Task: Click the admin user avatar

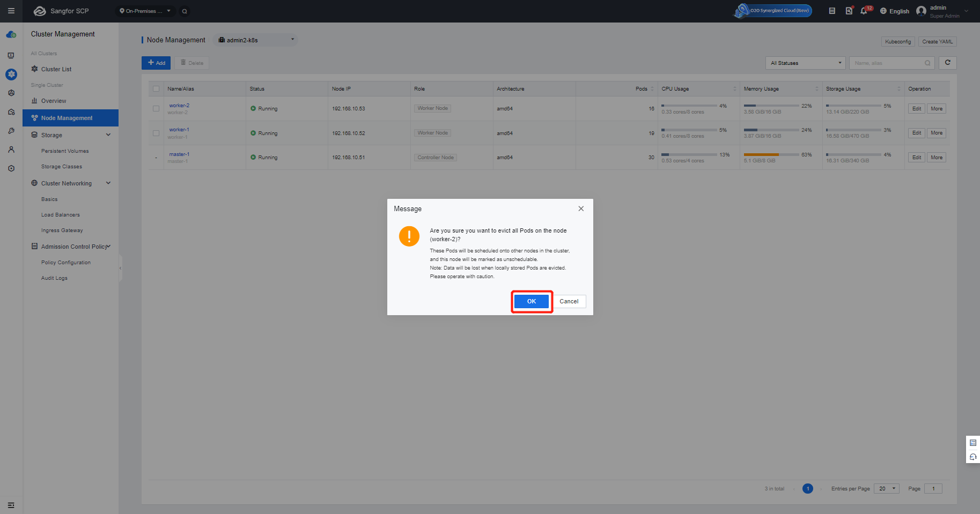Action: (921, 11)
